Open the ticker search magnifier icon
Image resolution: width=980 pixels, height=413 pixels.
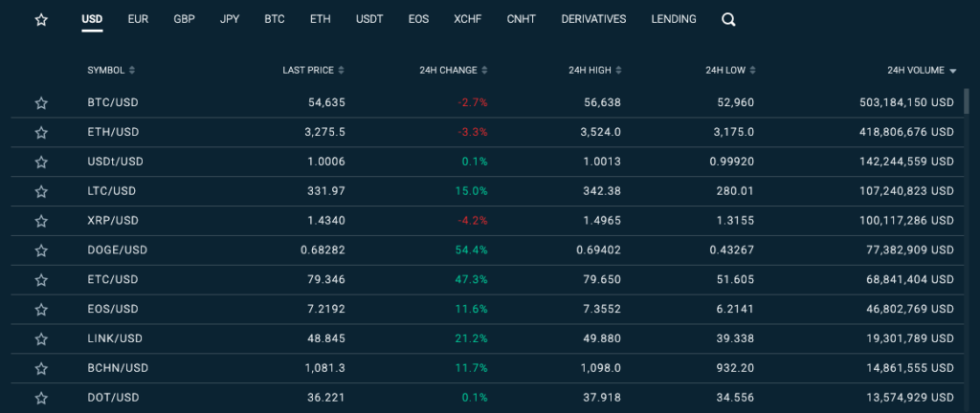click(728, 20)
